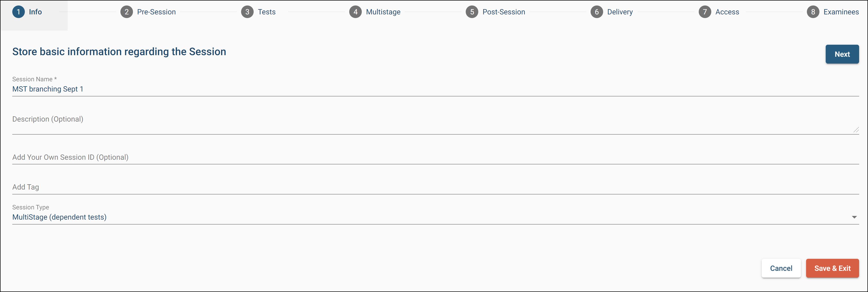Go to the Delivery step tab
868x292 pixels.
(x=620, y=12)
